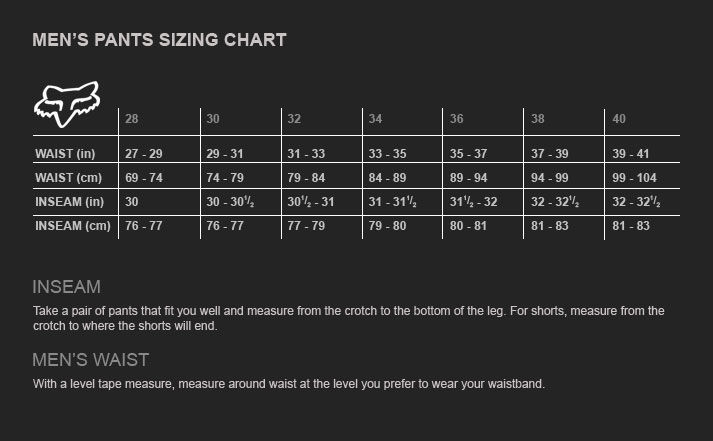Click the WAIST (cm) row label

coord(68,178)
